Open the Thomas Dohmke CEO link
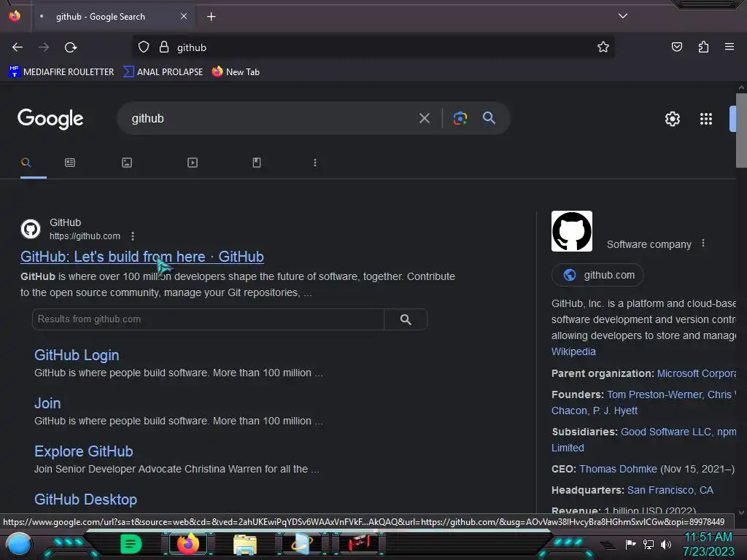747x560 pixels. 618,469
